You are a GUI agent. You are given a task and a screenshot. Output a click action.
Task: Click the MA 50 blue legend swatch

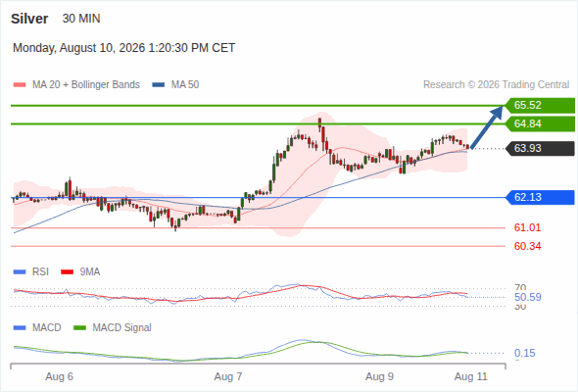pyautogui.click(x=159, y=85)
